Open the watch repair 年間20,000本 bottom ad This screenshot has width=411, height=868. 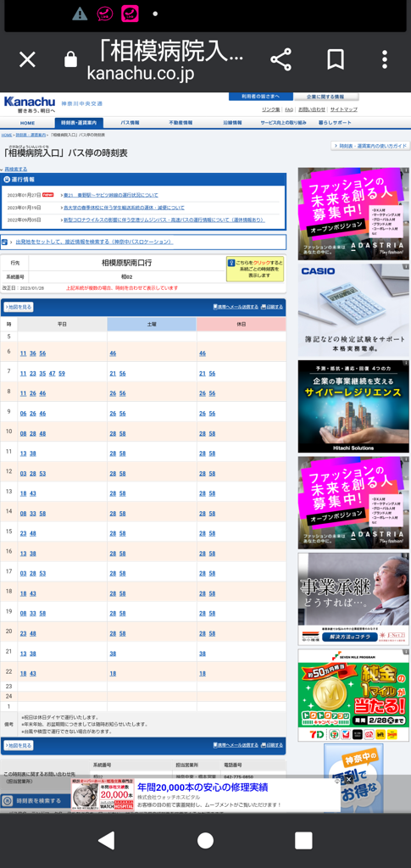pos(205,795)
